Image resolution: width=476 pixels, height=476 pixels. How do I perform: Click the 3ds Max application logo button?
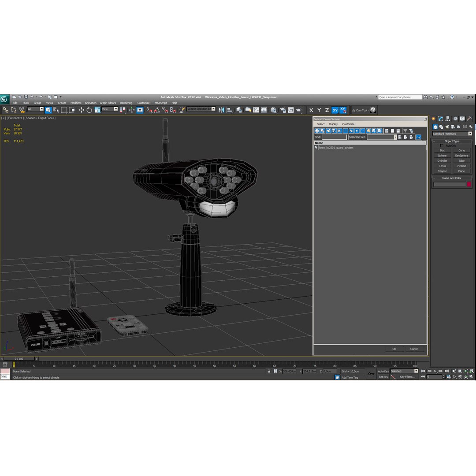pyautogui.click(x=4, y=99)
